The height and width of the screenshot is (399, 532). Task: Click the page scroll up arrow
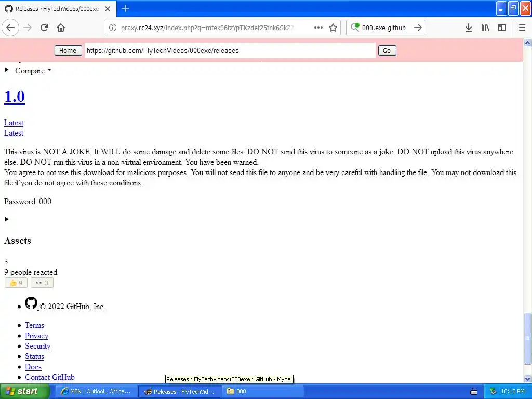coord(527,43)
